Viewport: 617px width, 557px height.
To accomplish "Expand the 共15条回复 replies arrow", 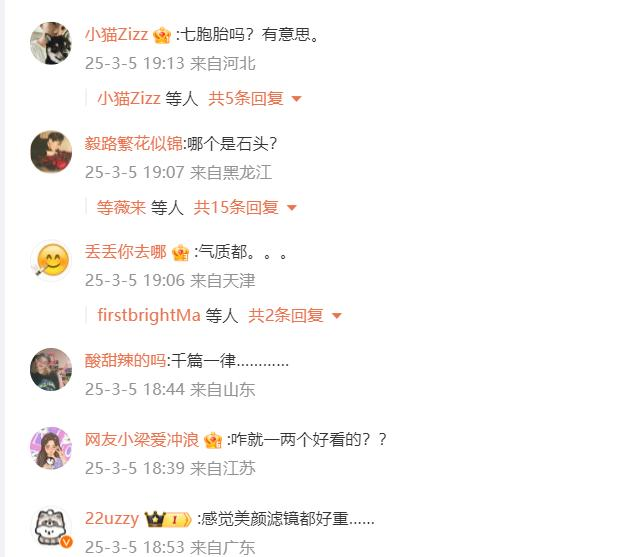I will point(292,208).
